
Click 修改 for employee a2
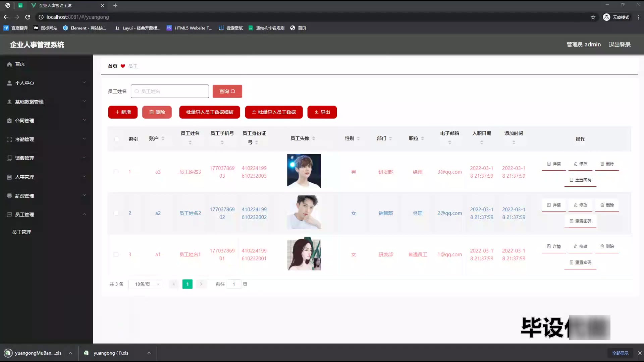coord(580,205)
